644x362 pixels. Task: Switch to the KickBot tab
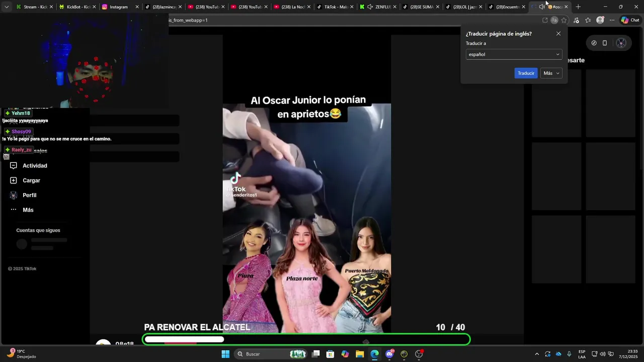[x=77, y=7]
